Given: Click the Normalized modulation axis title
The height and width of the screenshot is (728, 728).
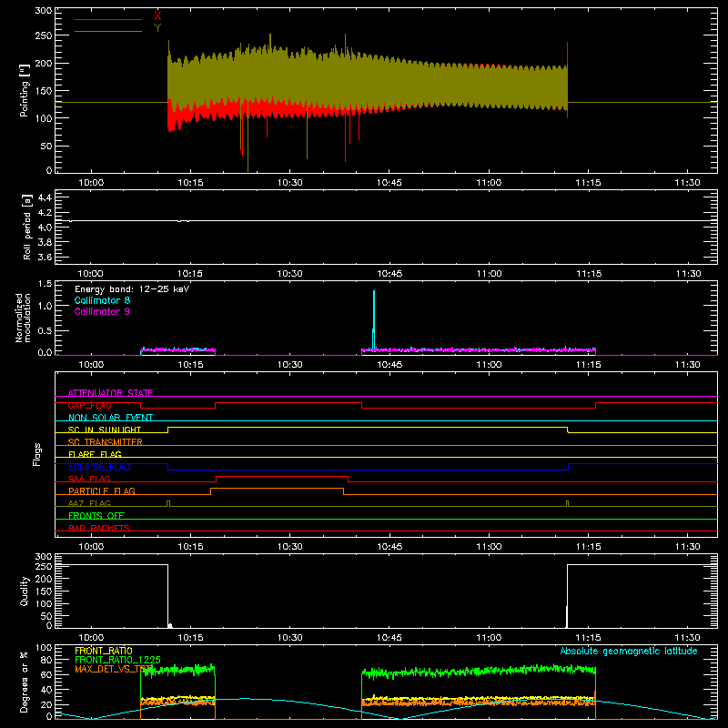Looking at the screenshot, I should pos(23,318).
